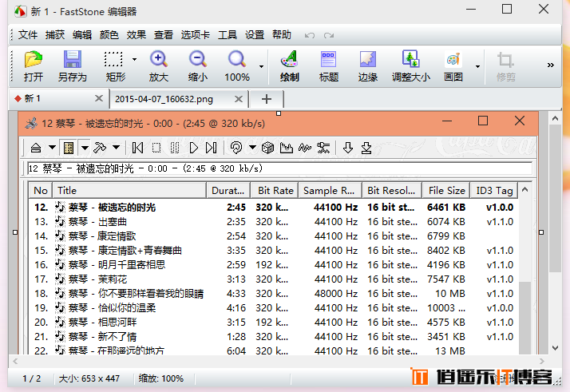Sort playlist by File Size column header

(x=446, y=190)
